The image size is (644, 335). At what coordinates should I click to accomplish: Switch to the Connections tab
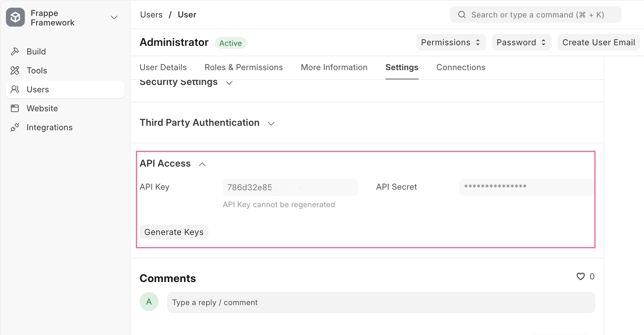pyautogui.click(x=461, y=67)
